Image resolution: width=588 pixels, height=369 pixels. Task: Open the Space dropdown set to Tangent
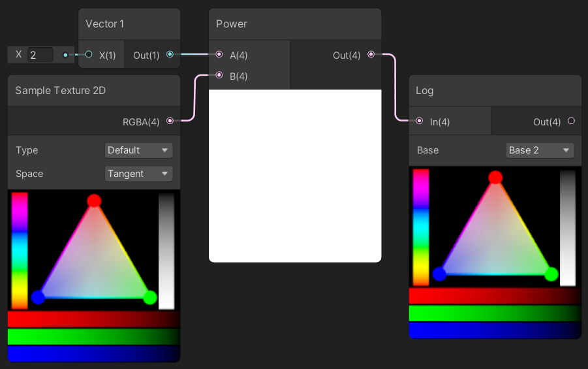click(x=138, y=174)
